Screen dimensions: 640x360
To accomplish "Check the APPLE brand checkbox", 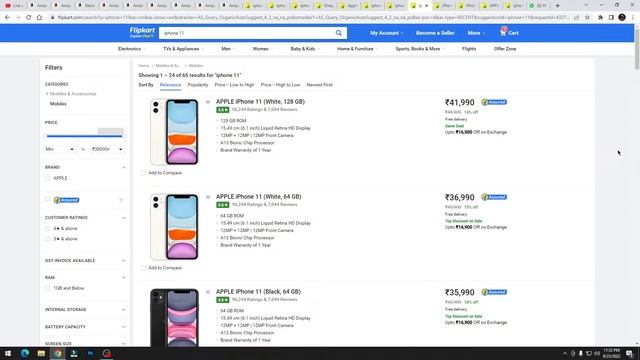I will [48, 178].
